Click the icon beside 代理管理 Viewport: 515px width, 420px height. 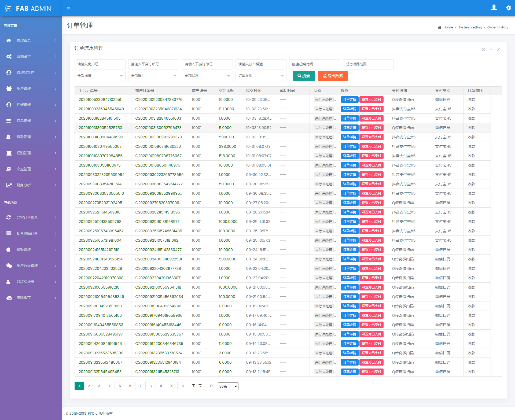[9, 105]
